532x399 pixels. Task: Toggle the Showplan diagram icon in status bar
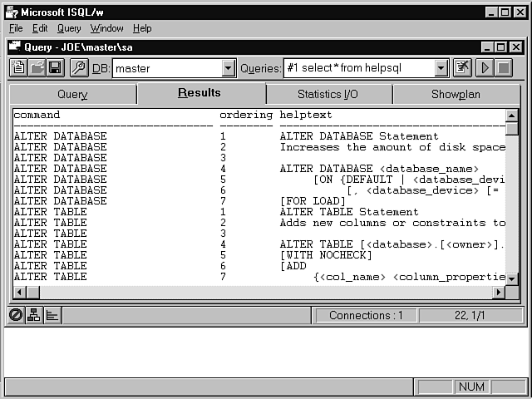click(34, 315)
